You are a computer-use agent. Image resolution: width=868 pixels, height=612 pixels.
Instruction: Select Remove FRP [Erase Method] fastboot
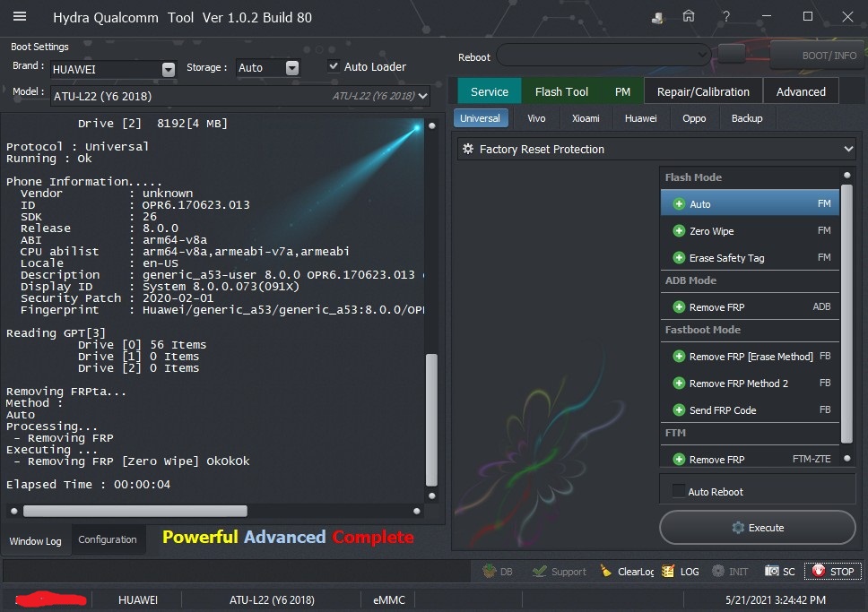[x=751, y=356]
